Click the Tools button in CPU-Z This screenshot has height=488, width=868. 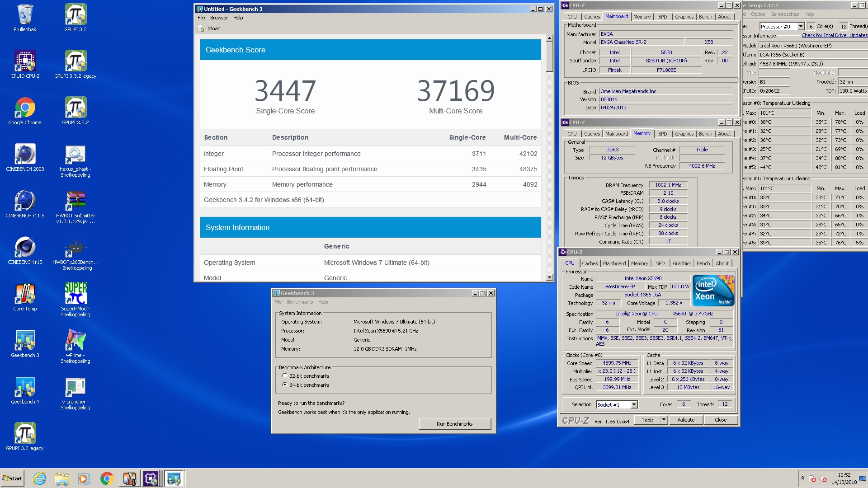647,420
